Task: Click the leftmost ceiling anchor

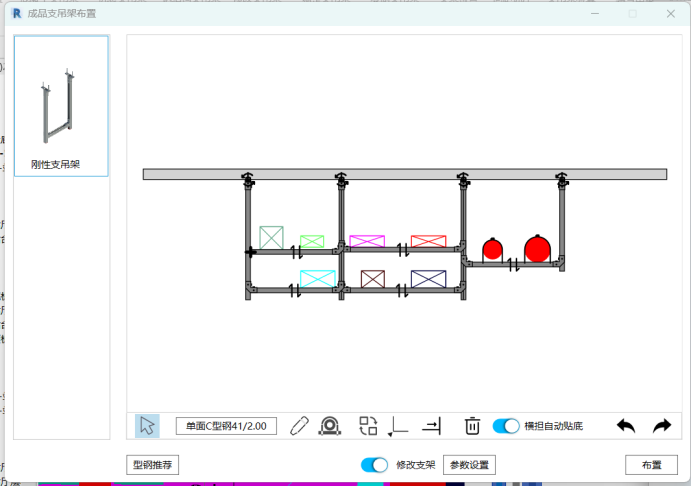Action: pos(248,179)
